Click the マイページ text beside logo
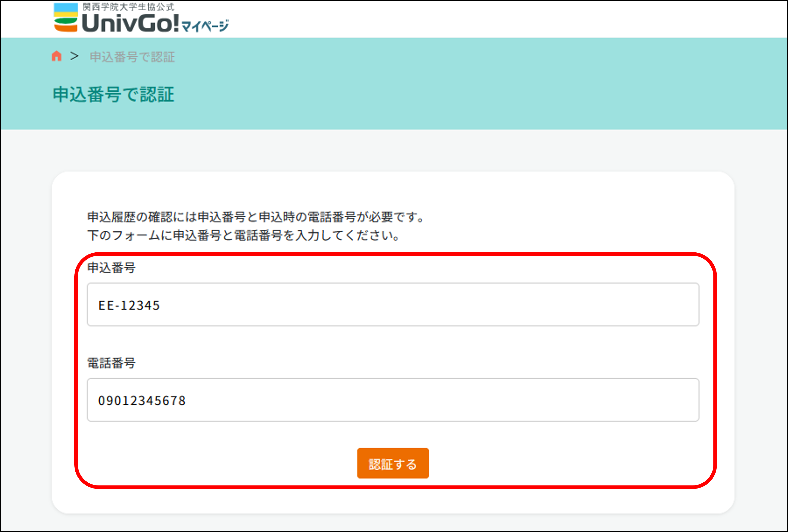The width and height of the screenshot is (788, 532). click(205, 26)
